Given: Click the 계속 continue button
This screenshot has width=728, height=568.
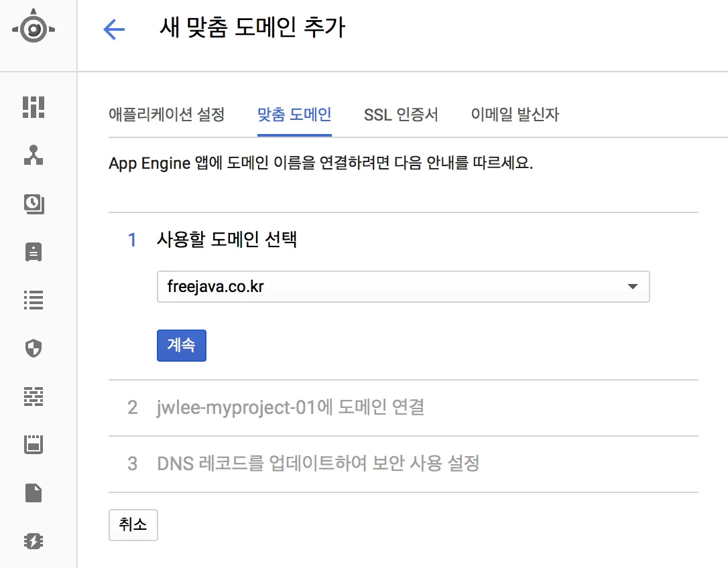Looking at the screenshot, I should (x=182, y=345).
